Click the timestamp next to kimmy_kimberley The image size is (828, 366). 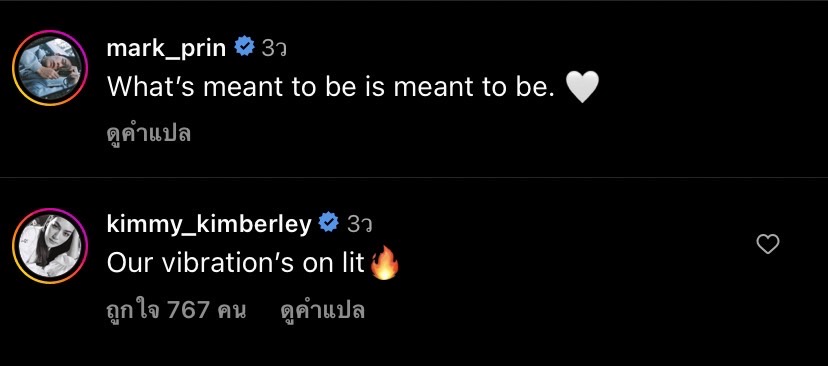[360, 225]
